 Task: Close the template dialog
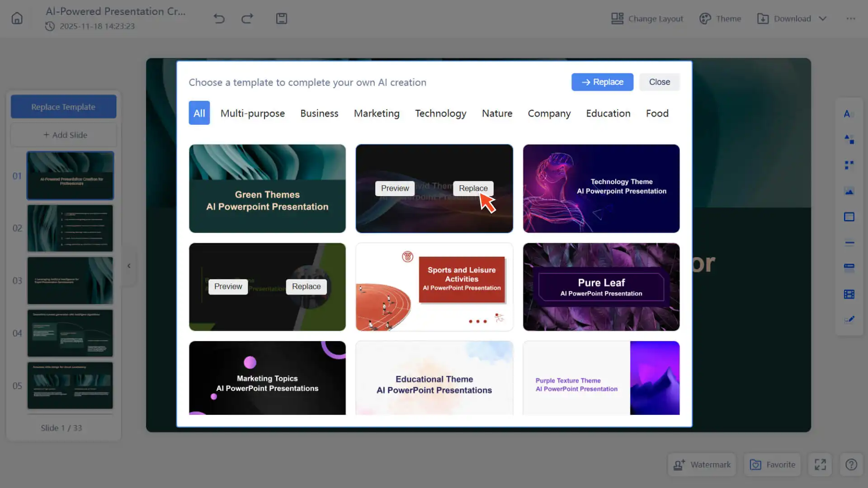(660, 82)
